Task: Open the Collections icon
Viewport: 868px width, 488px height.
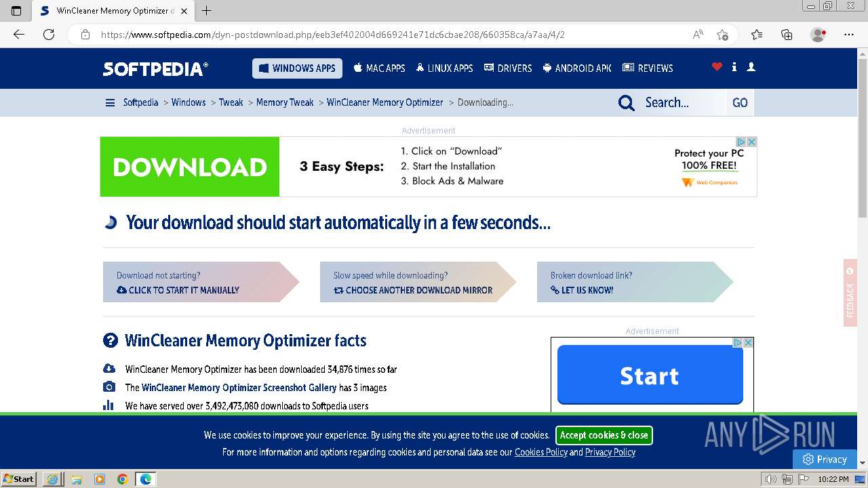Action: [x=787, y=35]
